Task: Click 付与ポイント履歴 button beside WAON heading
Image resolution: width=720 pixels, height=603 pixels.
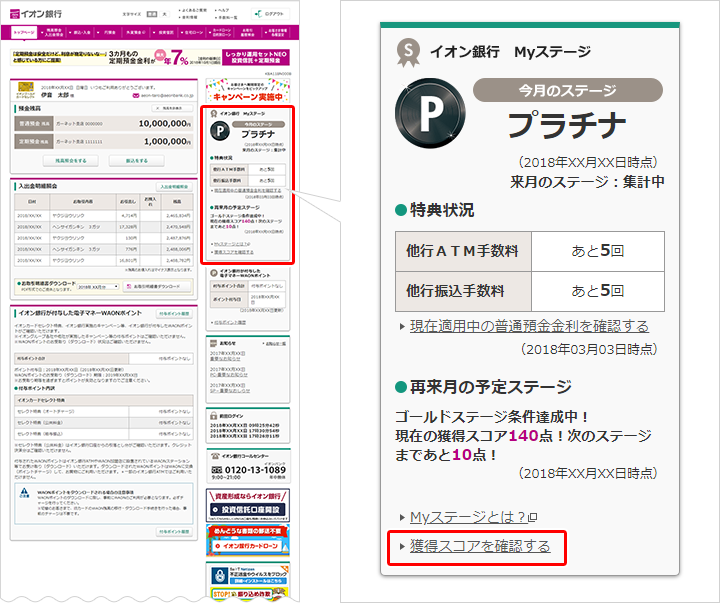Action: (174, 314)
